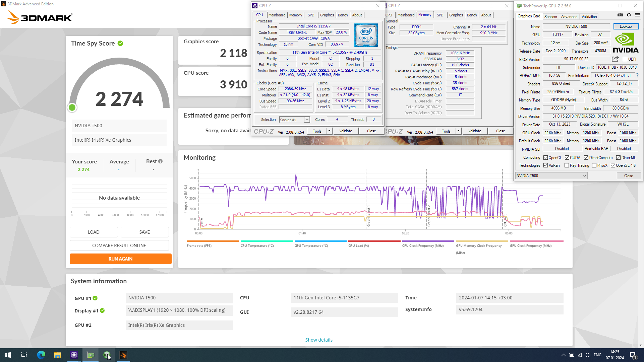Click the red GPU Load (%) legend bar
The image size is (644, 362).
pos(374,241)
